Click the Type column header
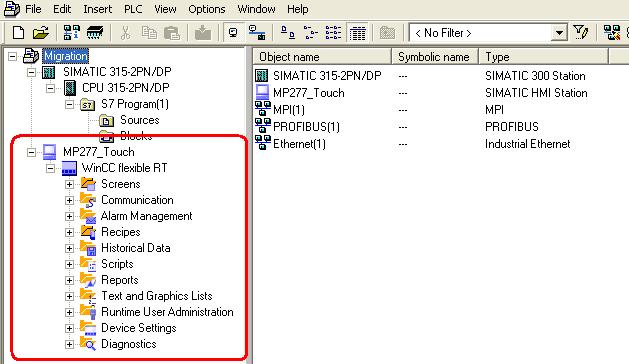The height and width of the screenshot is (364, 629). click(544, 57)
